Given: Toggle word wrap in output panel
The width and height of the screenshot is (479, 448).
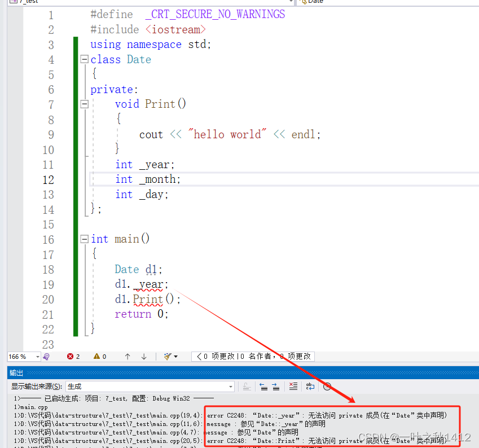Looking at the screenshot, I should 310,386.
